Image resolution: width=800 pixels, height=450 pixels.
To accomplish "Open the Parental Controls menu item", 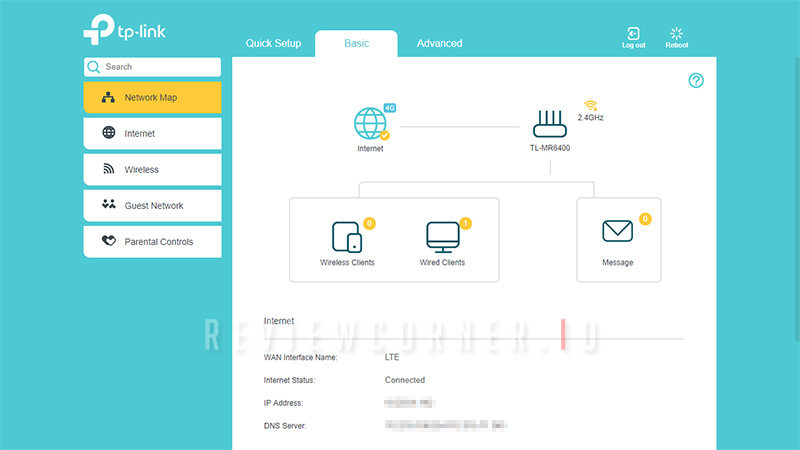I will click(153, 242).
